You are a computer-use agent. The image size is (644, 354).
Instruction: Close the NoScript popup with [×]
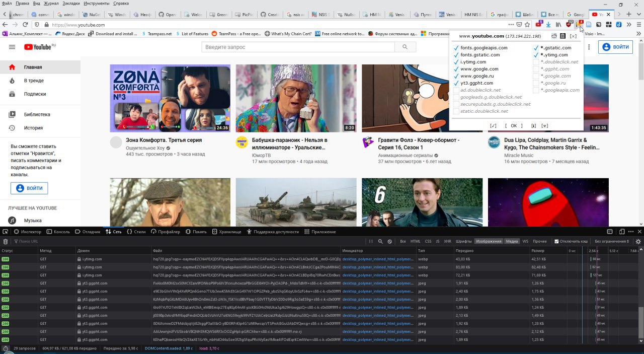coord(573,36)
